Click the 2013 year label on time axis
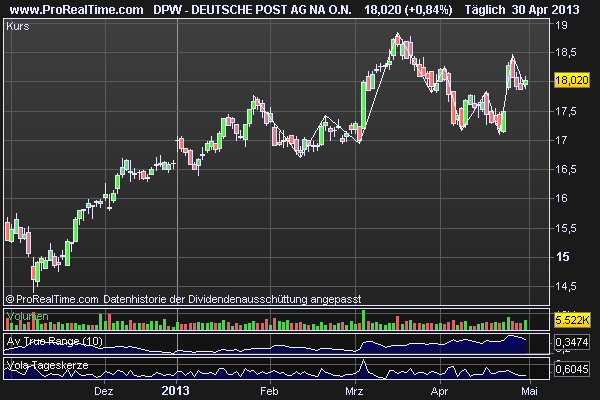The image size is (600, 400). [175, 391]
